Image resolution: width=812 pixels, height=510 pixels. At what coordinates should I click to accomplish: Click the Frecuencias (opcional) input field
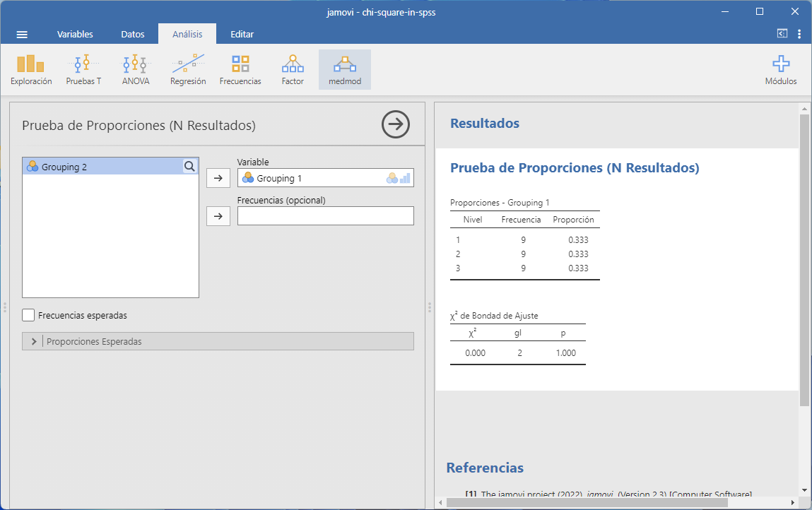325,216
